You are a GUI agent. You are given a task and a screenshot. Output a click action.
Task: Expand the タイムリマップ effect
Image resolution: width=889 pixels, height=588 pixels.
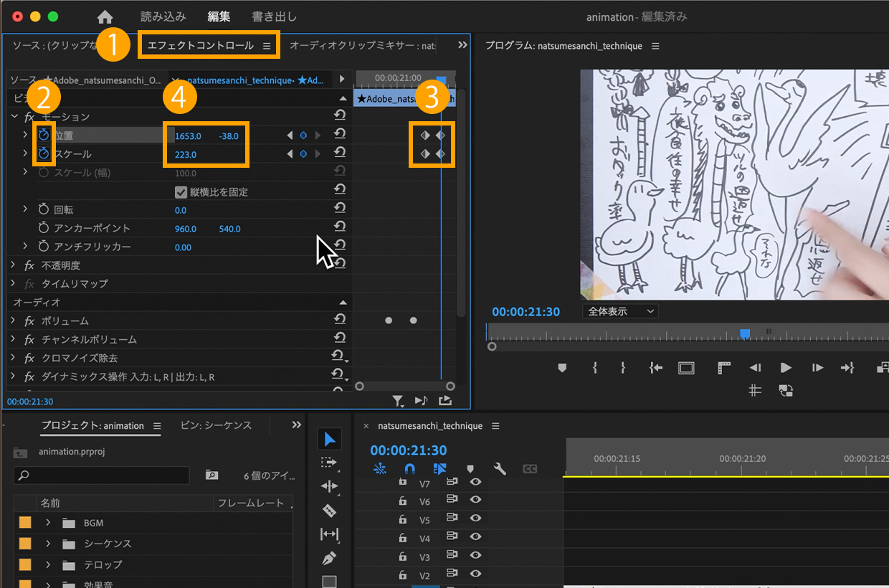(x=14, y=283)
